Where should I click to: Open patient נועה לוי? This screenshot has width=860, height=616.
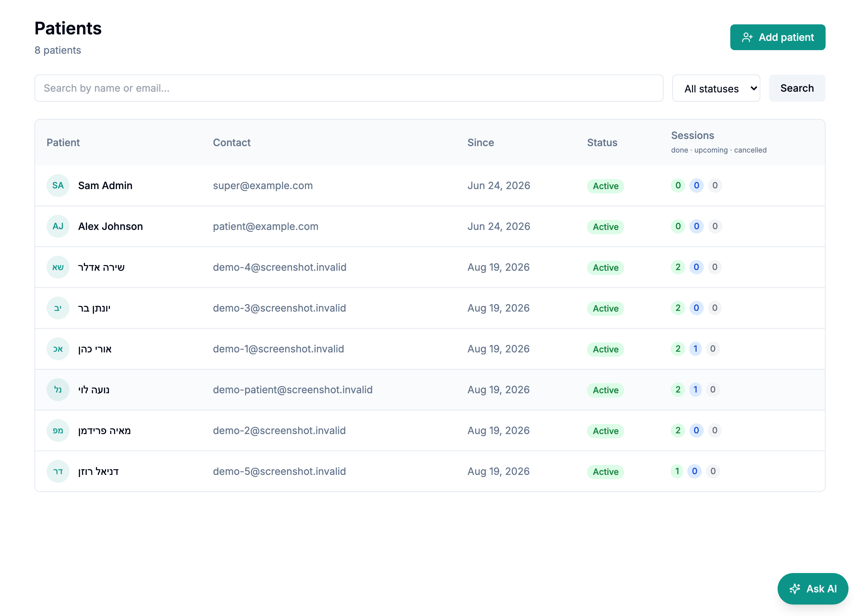[x=94, y=390]
